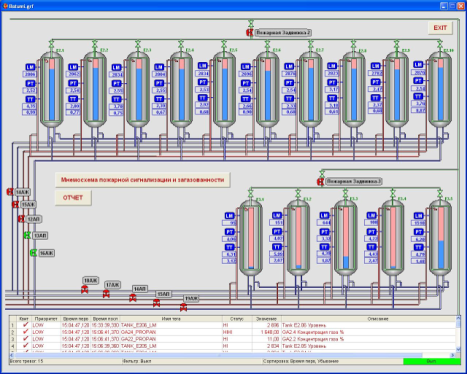The width and height of the screenshot is (467, 374).
Task: Select tank E2.7 vessel graphic
Action: tap(311, 90)
